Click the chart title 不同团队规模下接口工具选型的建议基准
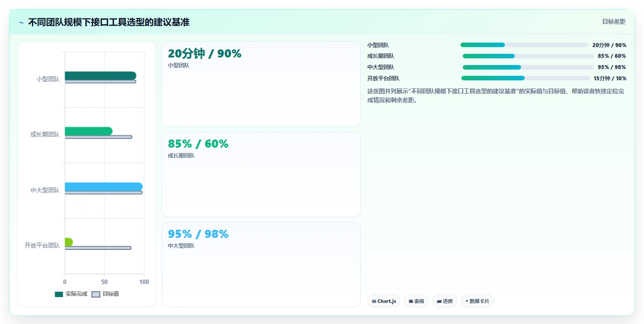 click(109, 22)
